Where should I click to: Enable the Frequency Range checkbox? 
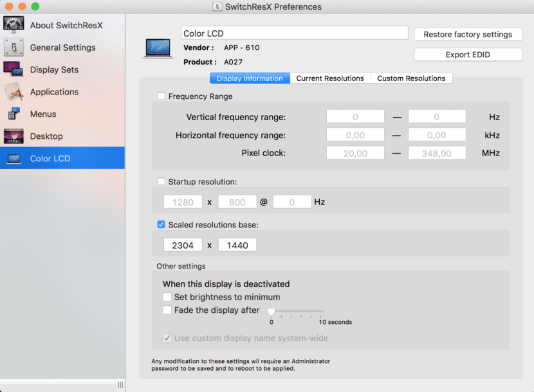[161, 96]
